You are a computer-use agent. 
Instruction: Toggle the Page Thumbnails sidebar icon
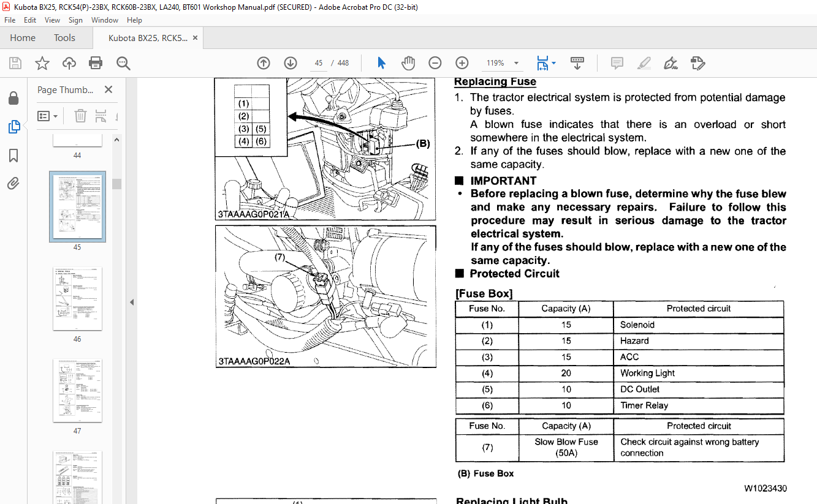pyautogui.click(x=13, y=127)
